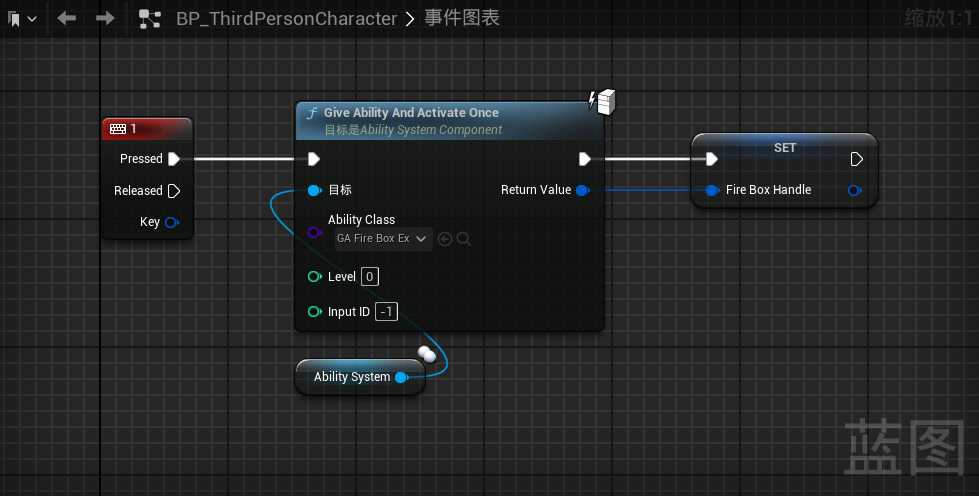Click the Released execution pin
Image resolution: width=979 pixels, height=496 pixels.
174,191
